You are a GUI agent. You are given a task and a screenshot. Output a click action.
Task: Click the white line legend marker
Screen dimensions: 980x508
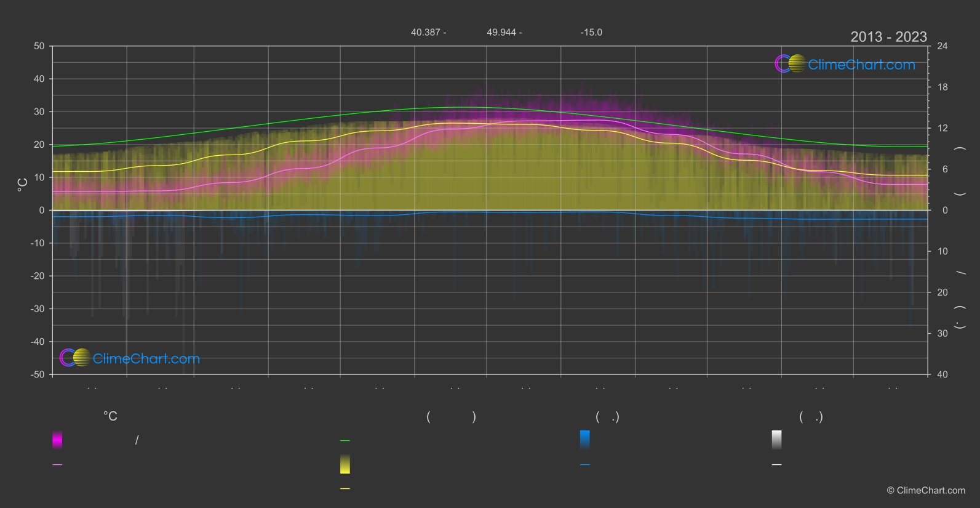coord(777,465)
